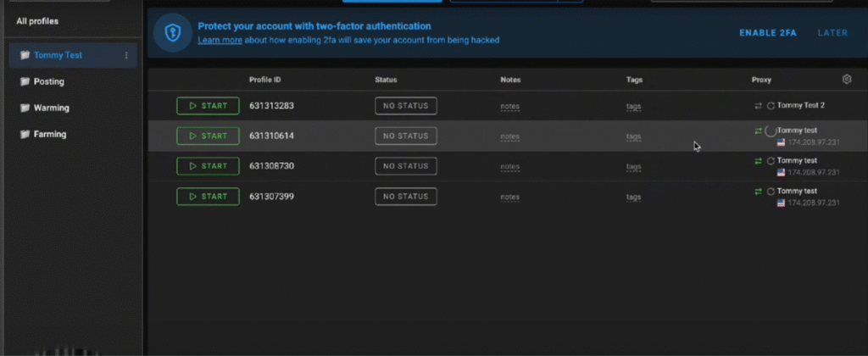This screenshot has width=868, height=356.
Task: Show All profiles list
Action: click(x=37, y=21)
